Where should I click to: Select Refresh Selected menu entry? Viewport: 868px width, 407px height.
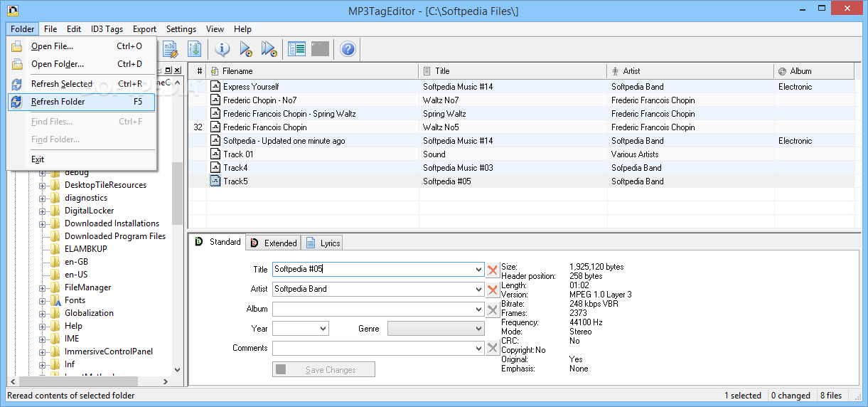click(x=82, y=84)
